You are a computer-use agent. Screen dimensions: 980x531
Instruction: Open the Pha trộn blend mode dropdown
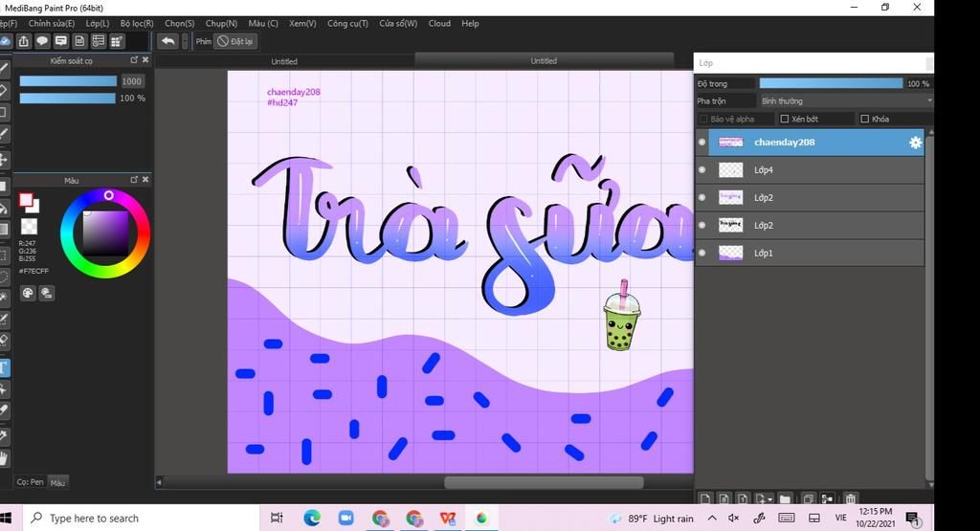(x=846, y=100)
